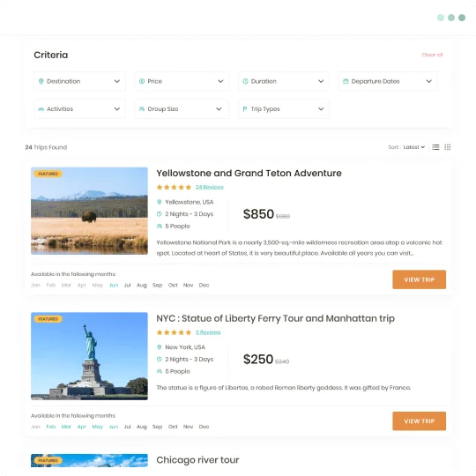Viewport: 476px width, 476px height.
Task: Click the Duration clock icon in filter
Action: tap(245, 81)
